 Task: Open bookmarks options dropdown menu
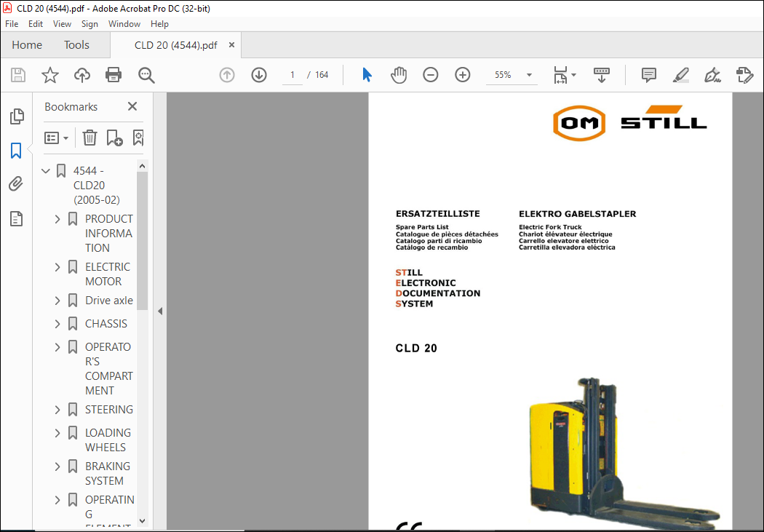tap(56, 138)
